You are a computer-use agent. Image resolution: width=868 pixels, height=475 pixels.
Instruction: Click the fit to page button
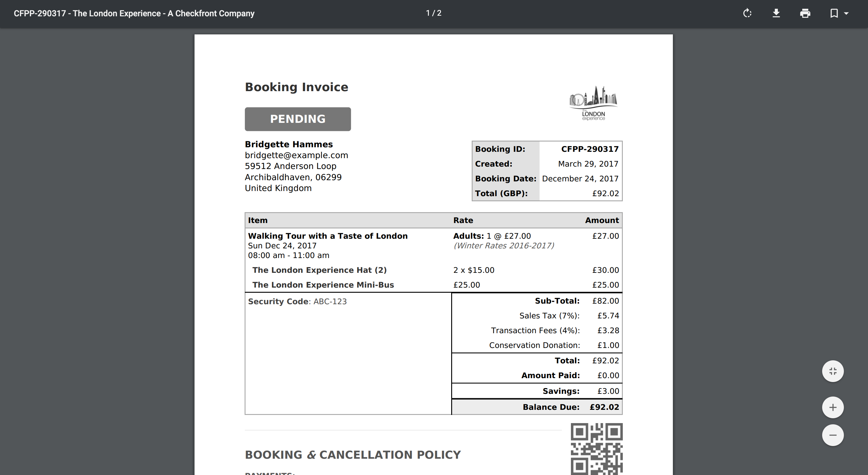(x=833, y=371)
